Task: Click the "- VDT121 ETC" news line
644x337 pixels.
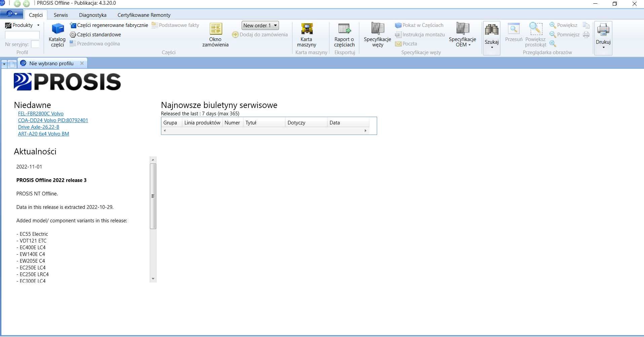Action: (32, 241)
